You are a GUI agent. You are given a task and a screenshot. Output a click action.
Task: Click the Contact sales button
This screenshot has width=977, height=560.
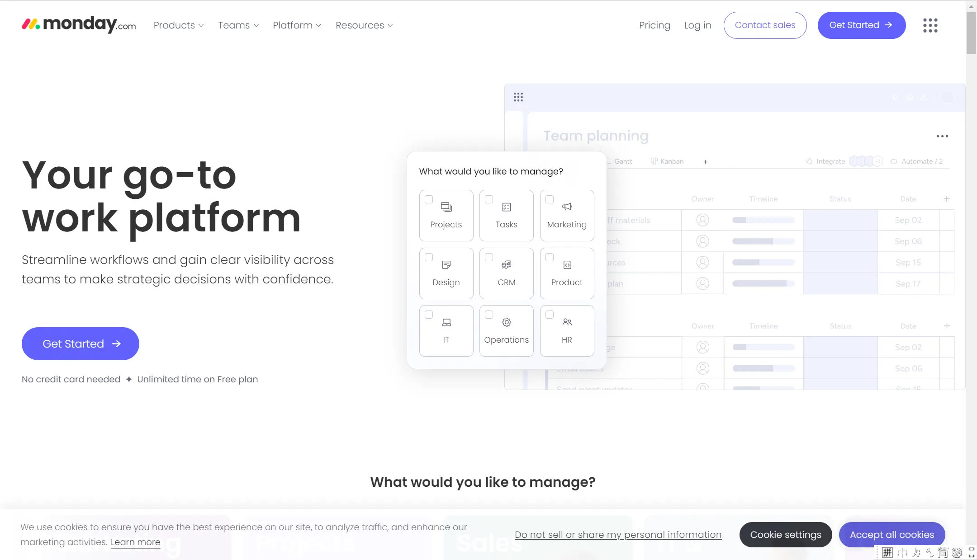click(765, 25)
